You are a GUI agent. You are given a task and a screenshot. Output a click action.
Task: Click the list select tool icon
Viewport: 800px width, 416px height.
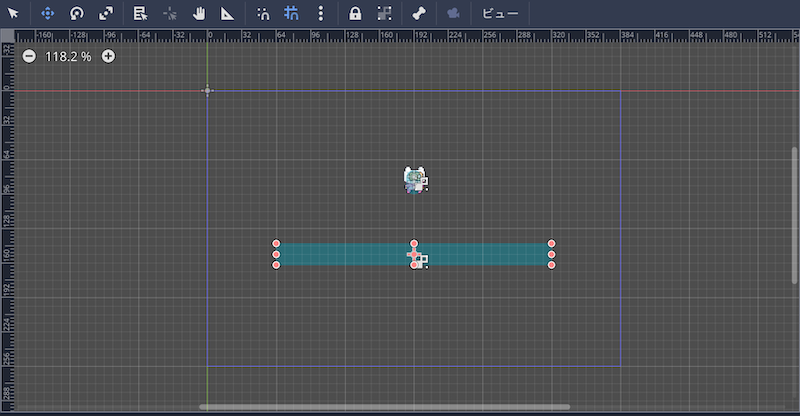point(140,14)
